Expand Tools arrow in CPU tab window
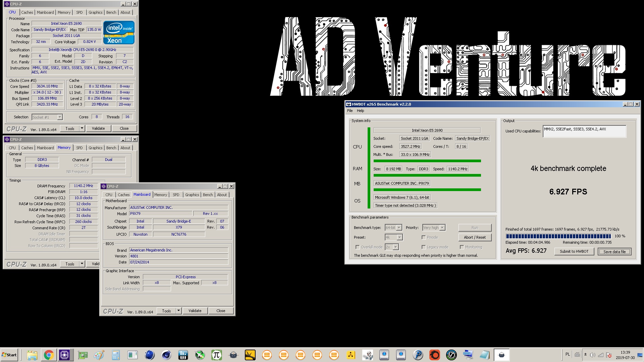This screenshot has width=644, height=362. pyautogui.click(x=82, y=128)
